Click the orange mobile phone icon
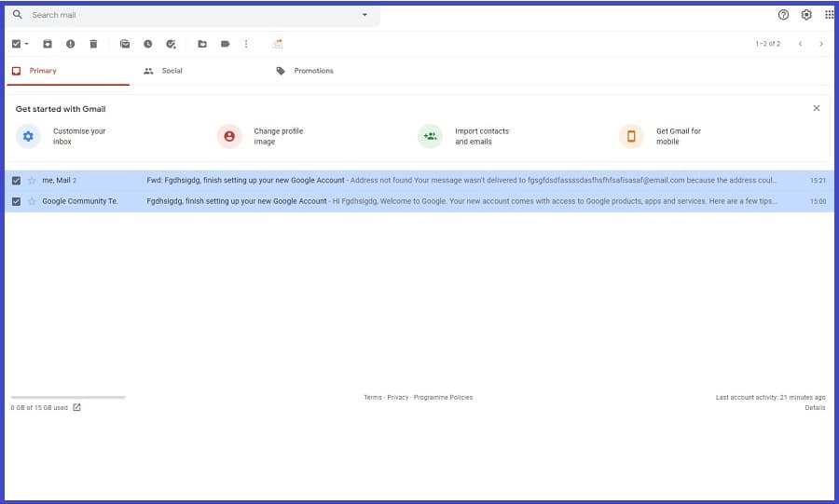839x504 pixels. pos(631,136)
